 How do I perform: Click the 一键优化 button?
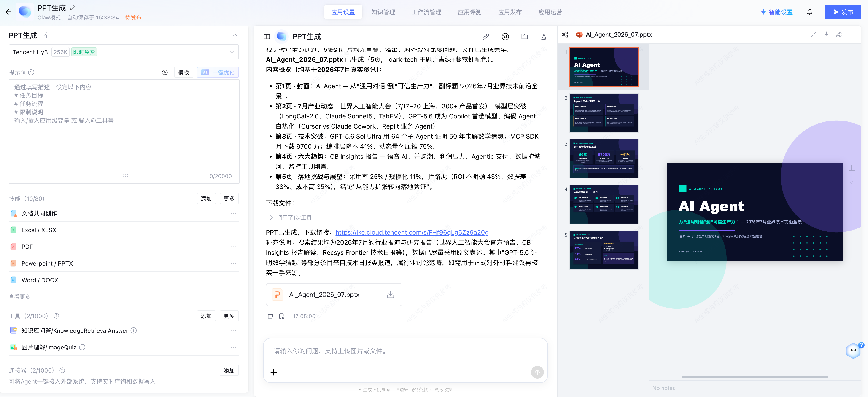(218, 72)
